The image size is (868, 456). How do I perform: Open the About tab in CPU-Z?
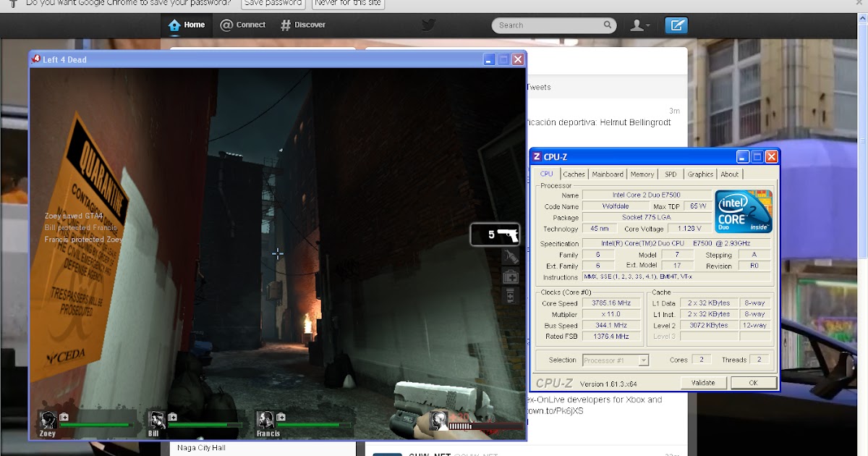click(730, 174)
